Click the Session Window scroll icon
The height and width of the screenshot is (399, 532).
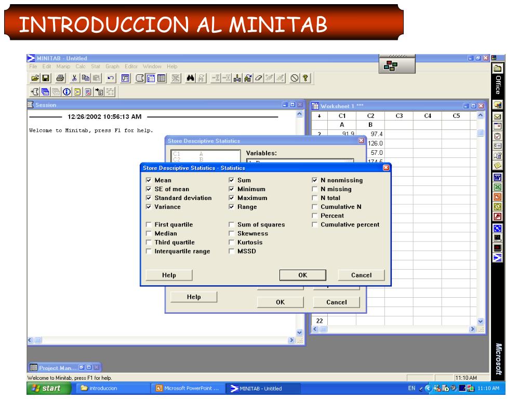tap(140, 78)
